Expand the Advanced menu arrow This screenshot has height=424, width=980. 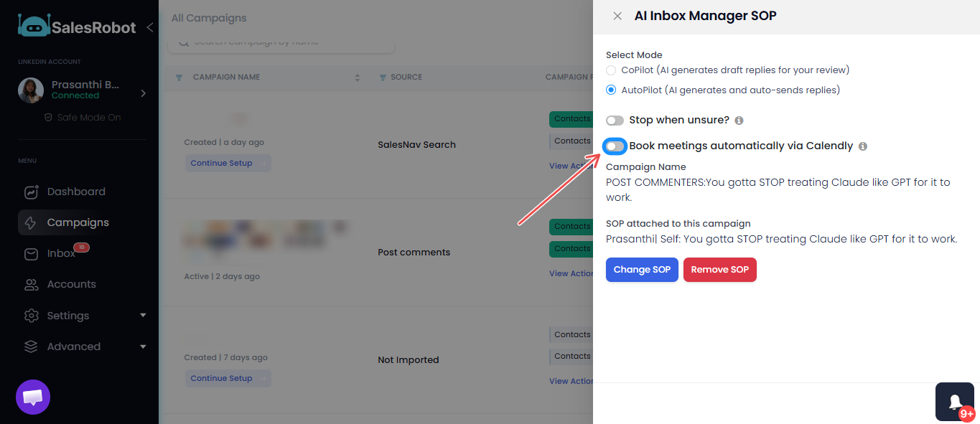tap(143, 347)
